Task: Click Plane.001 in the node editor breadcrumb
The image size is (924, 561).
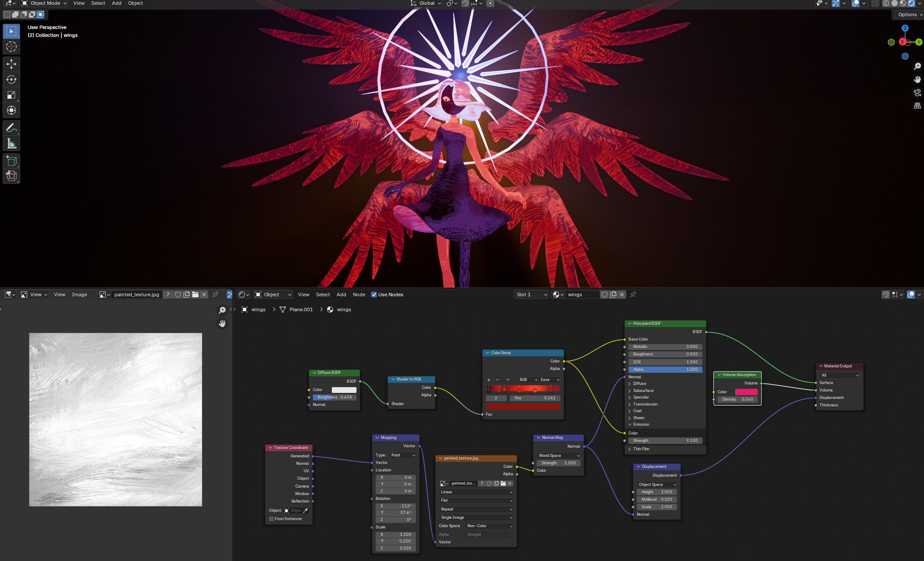Action: click(x=301, y=309)
